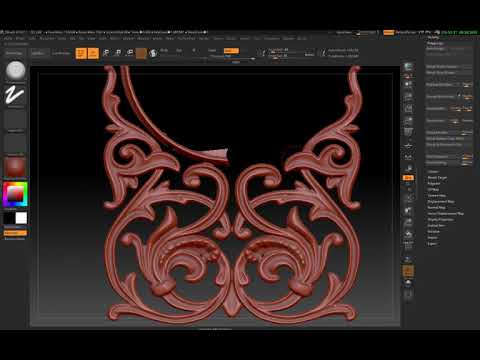
Task: Open the empty alpha slot
Action: [15, 120]
